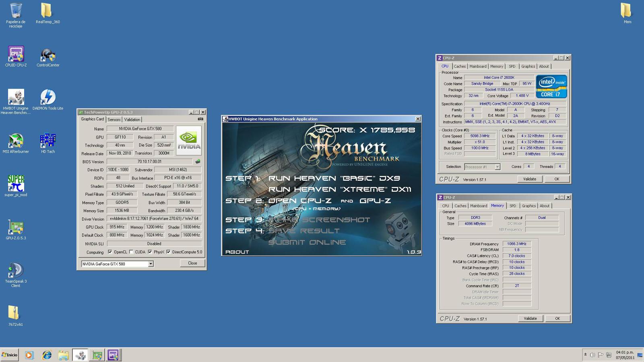Click the GPU-Z screenshot camera icon

point(200,119)
